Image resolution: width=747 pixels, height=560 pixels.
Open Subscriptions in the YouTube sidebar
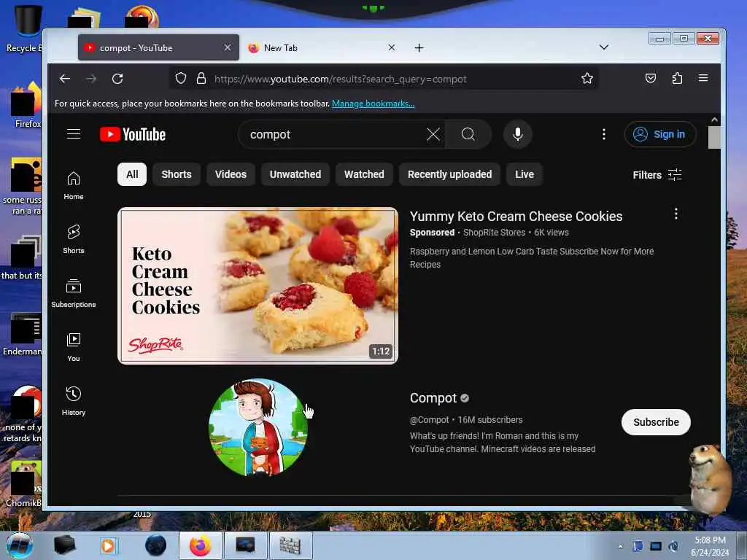74,293
